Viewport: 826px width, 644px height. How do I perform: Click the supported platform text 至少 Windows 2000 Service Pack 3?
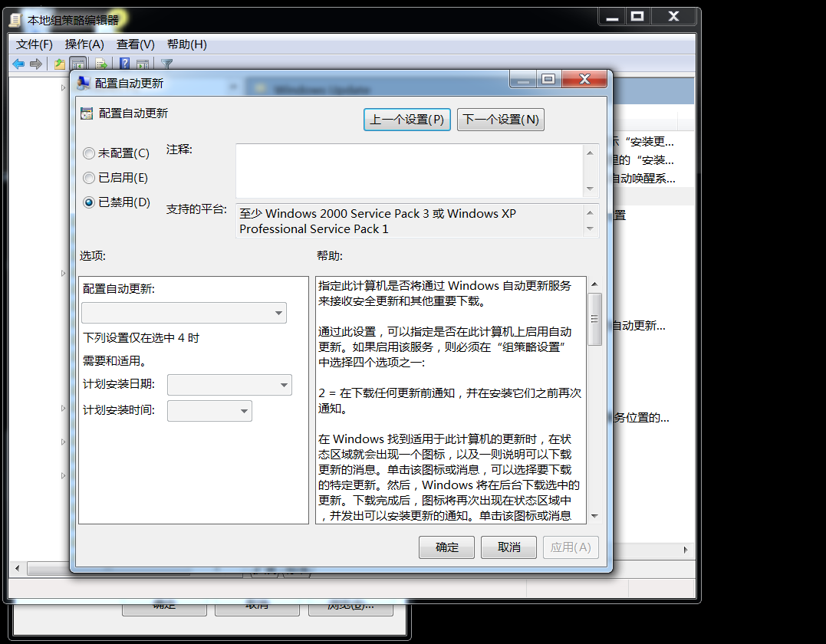334,214
